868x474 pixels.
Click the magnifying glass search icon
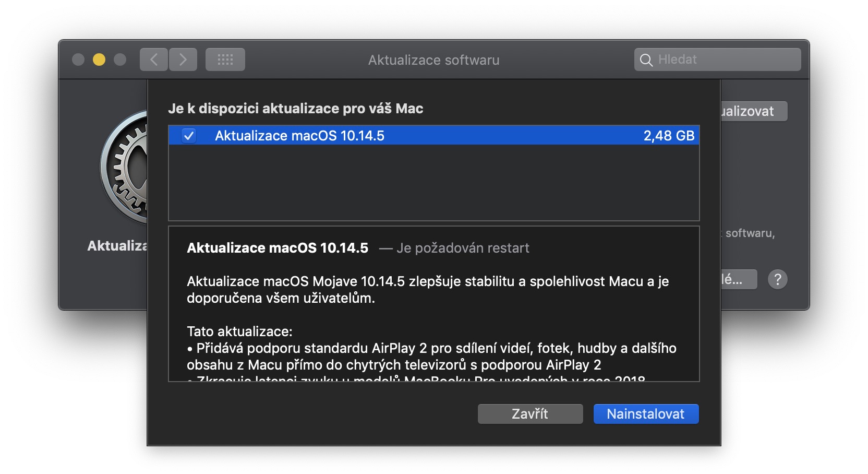pyautogui.click(x=646, y=60)
